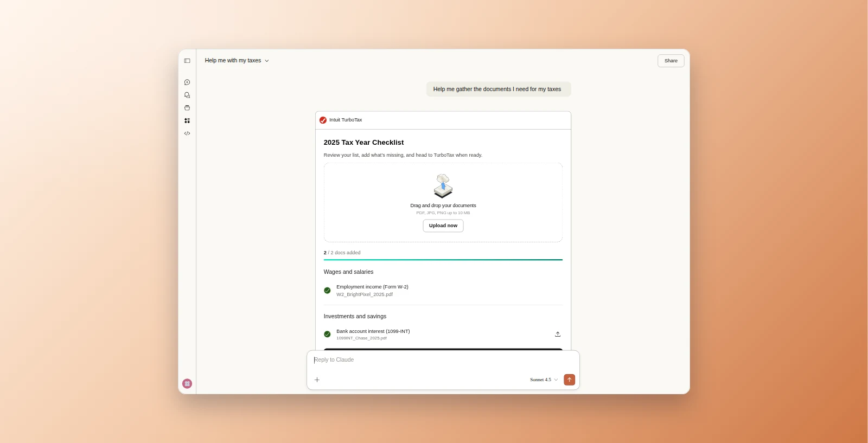Click the 1099INT_Chase_2025.pdf file name

(361, 338)
